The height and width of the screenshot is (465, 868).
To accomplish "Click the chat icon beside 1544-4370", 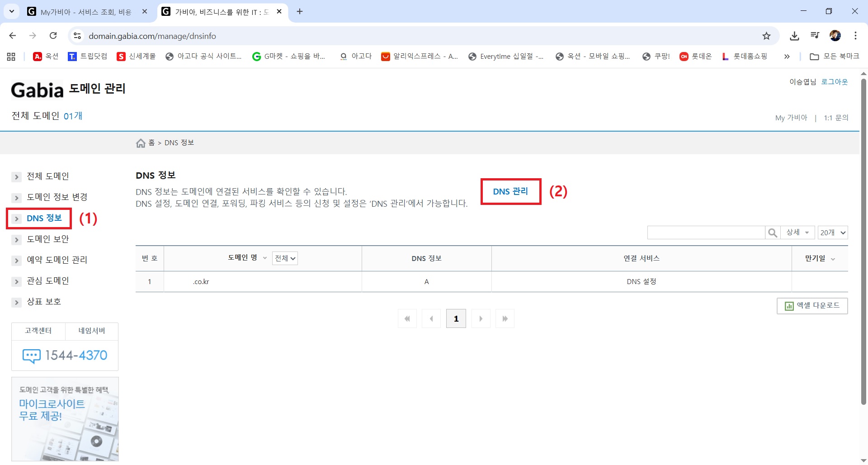I will 31,356.
